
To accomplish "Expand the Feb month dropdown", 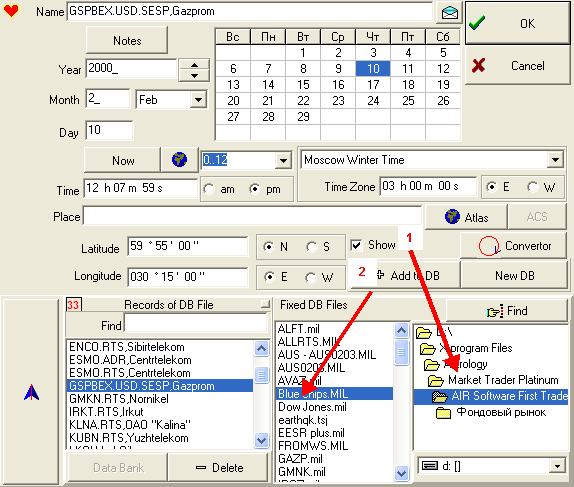I will [198, 100].
